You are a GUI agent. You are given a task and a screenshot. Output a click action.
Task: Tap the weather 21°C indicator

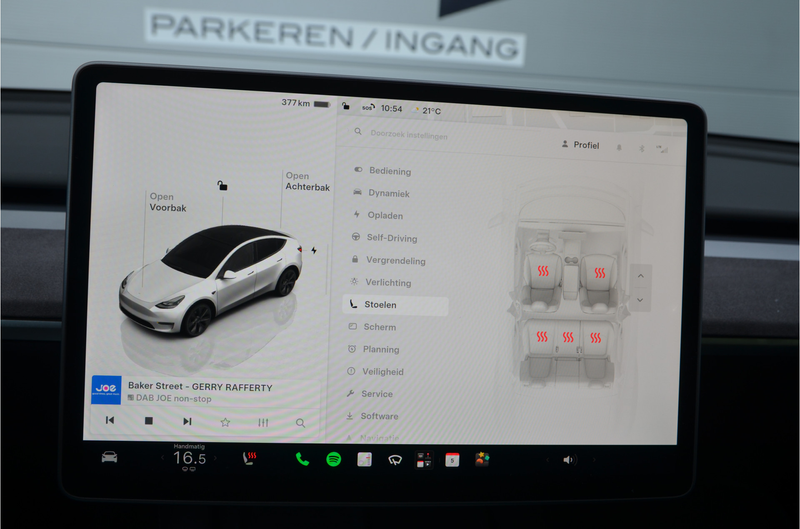427,110
